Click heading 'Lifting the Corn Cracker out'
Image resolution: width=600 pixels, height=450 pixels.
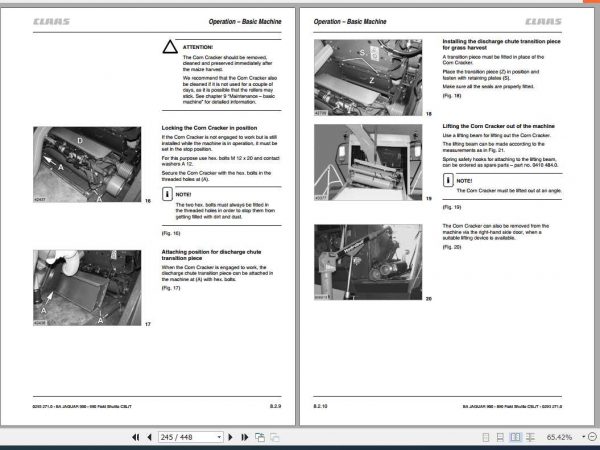(498, 126)
